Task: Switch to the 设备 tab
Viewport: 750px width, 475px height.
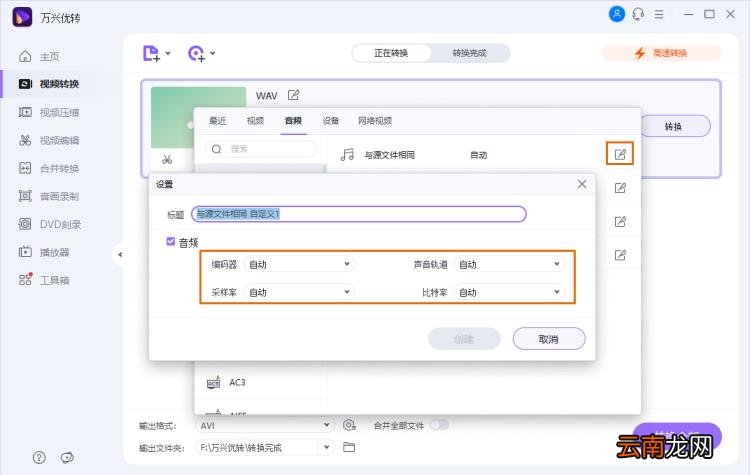Action: click(331, 121)
